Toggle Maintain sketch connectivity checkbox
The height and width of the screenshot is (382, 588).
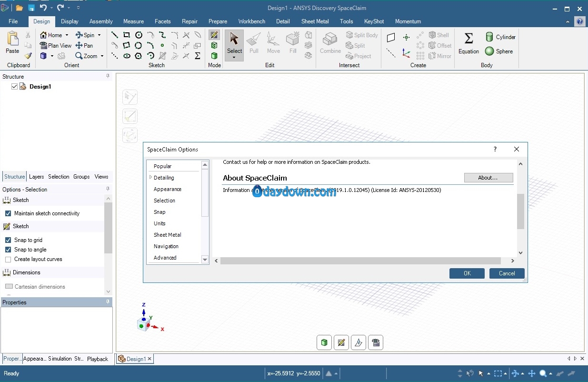tap(8, 213)
